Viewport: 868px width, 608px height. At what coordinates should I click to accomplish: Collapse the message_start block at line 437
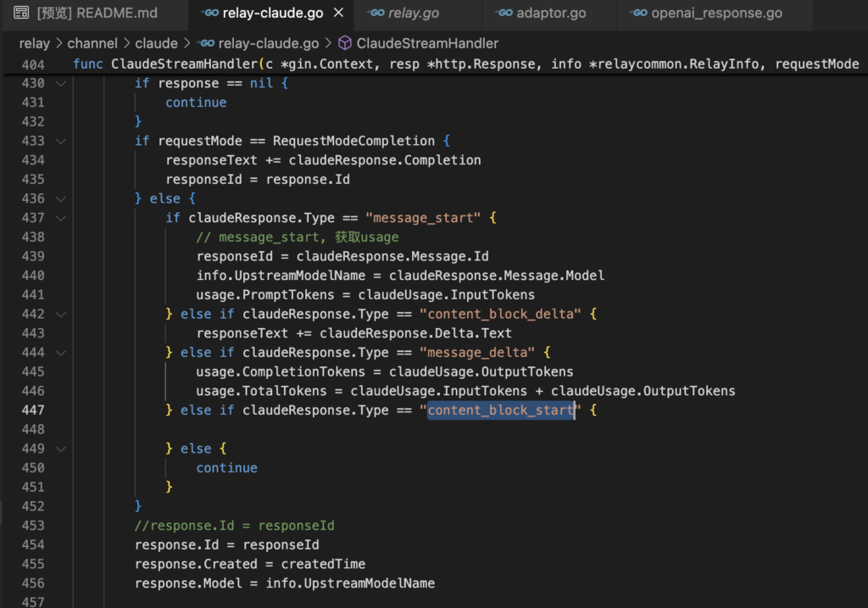point(61,218)
